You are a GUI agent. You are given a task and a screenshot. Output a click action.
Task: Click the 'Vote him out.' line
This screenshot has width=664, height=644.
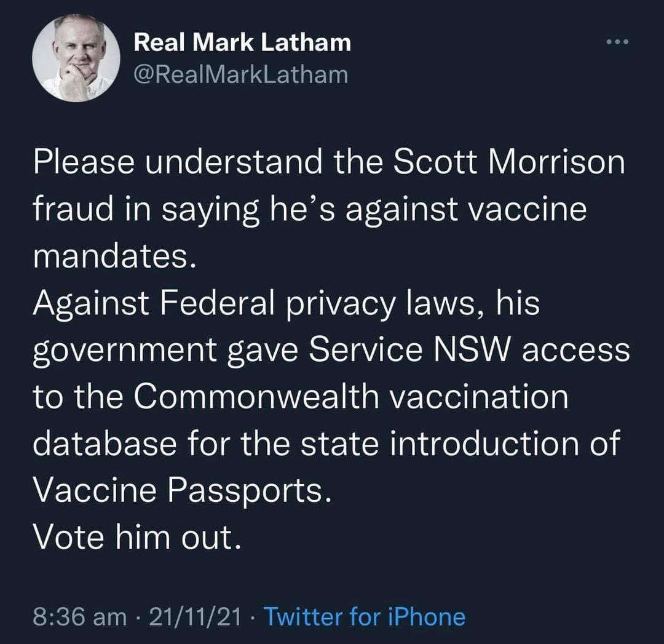pyautogui.click(x=138, y=537)
